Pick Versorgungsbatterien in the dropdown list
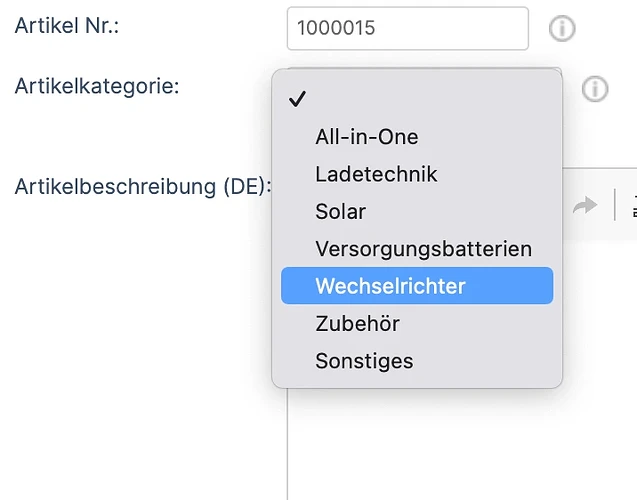637x500 pixels. pos(417,249)
